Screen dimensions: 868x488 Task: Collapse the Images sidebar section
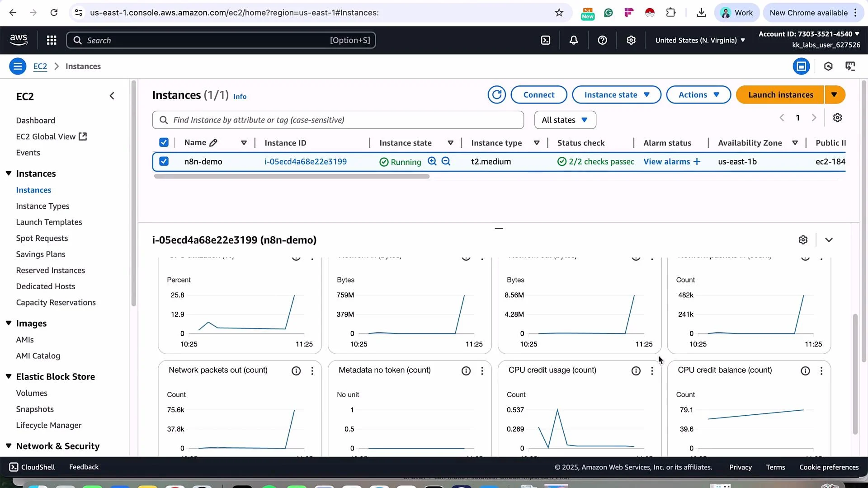coord(9,323)
